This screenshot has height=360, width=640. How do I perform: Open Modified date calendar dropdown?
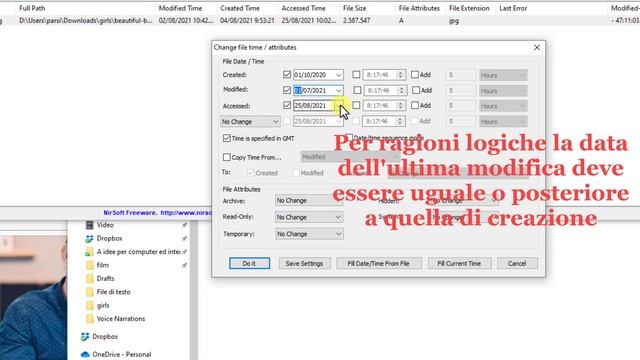(338, 91)
